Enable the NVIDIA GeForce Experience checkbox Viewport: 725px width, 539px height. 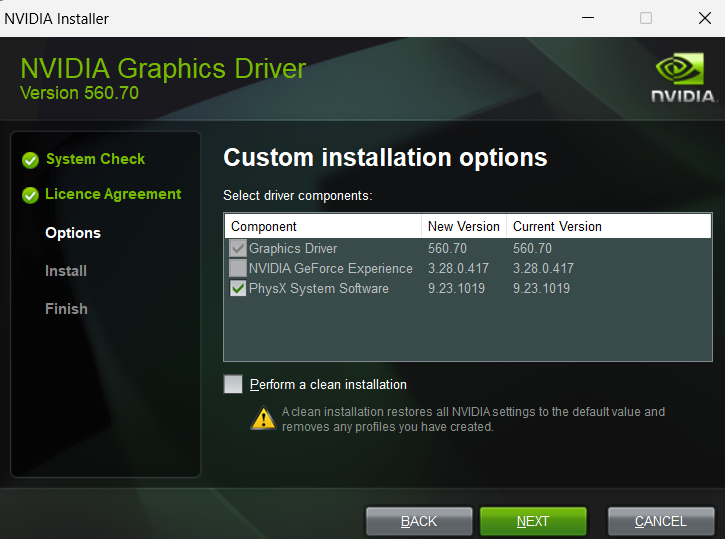click(x=238, y=268)
